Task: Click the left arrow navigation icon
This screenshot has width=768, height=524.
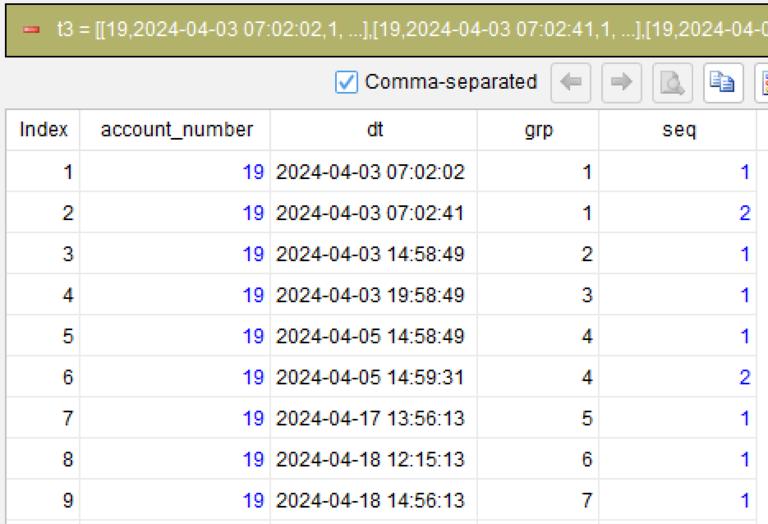Action: coord(571,82)
